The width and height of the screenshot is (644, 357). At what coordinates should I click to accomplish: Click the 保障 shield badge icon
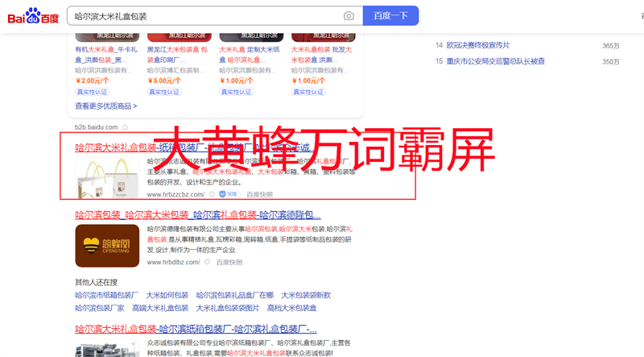229,194
